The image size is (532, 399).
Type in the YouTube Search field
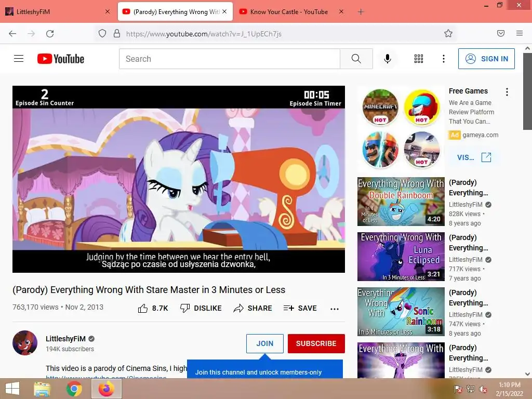click(230, 59)
